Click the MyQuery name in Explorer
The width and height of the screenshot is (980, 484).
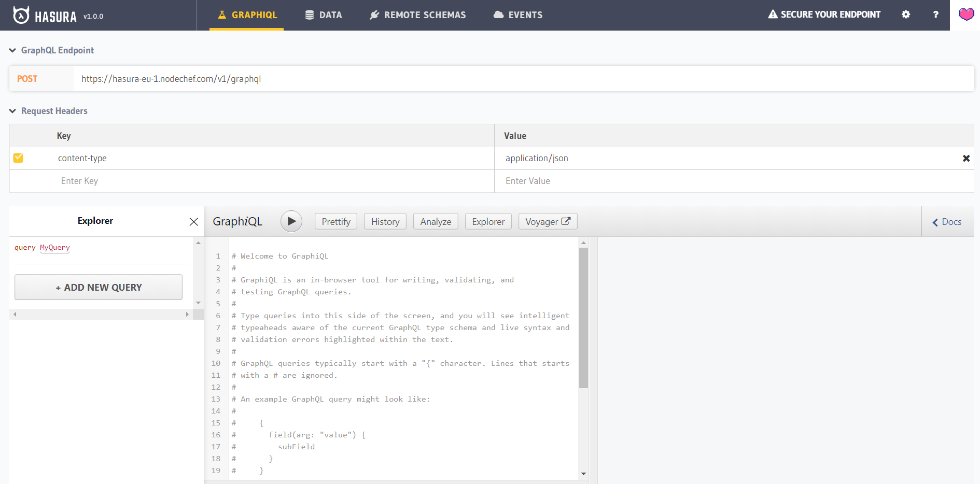click(55, 248)
